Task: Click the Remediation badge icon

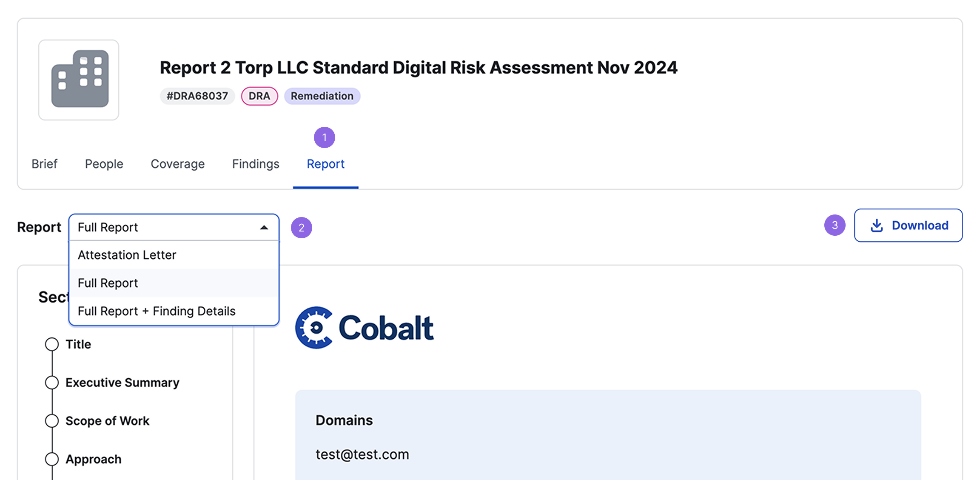Action: click(x=321, y=96)
